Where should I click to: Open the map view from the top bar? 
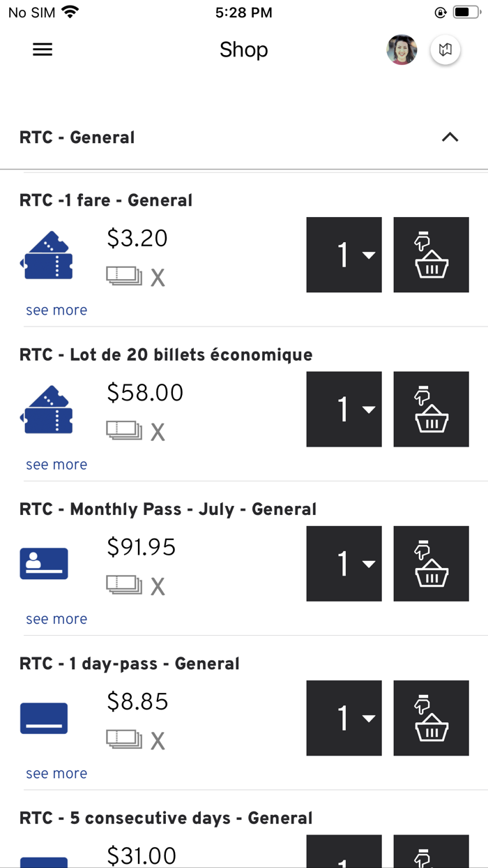(445, 50)
